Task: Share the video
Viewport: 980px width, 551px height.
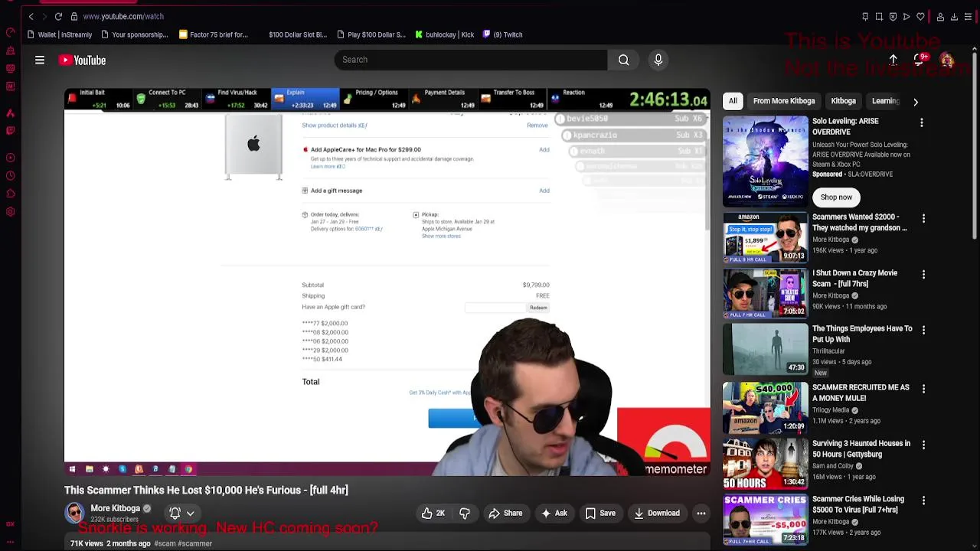Action: [505, 514]
